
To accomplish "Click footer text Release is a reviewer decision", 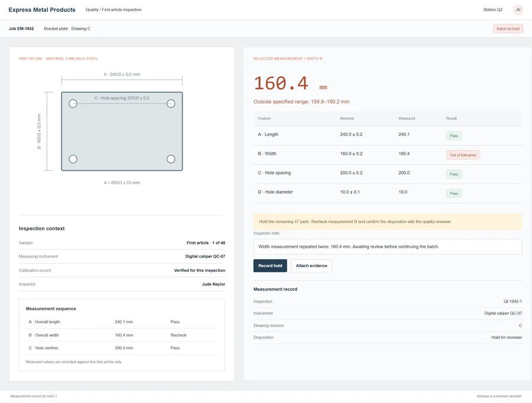I will pyautogui.click(x=499, y=396).
